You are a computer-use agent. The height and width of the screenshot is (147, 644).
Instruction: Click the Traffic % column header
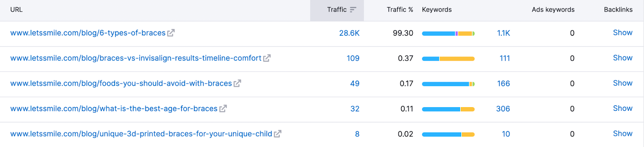[x=400, y=10]
